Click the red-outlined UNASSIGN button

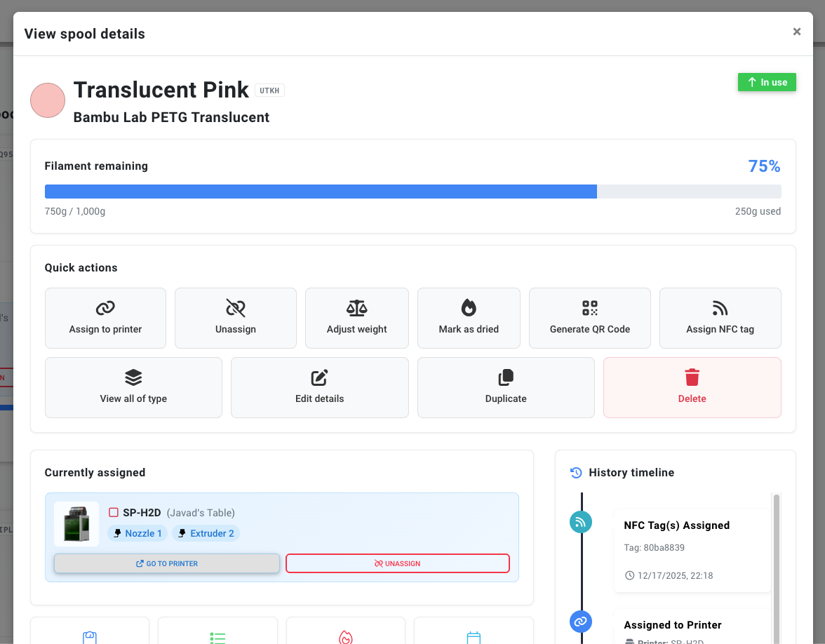point(398,563)
